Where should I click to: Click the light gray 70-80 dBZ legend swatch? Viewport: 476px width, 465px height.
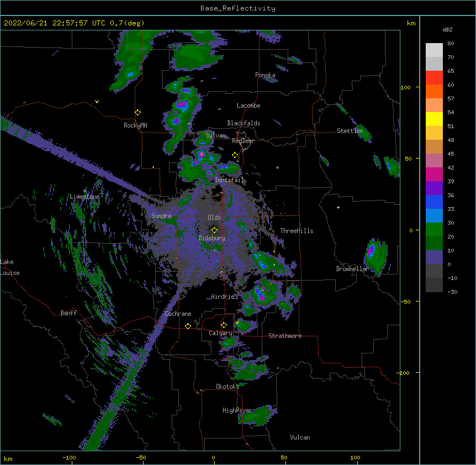434,50
